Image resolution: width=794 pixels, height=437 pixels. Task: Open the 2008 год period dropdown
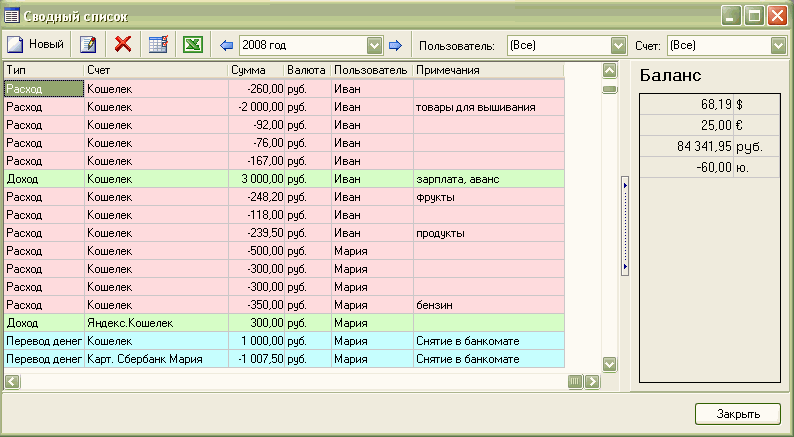pyautogui.click(x=375, y=45)
